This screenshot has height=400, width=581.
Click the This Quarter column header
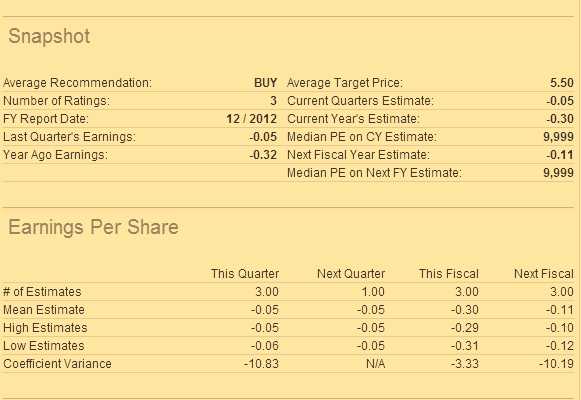[x=245, y=274]
